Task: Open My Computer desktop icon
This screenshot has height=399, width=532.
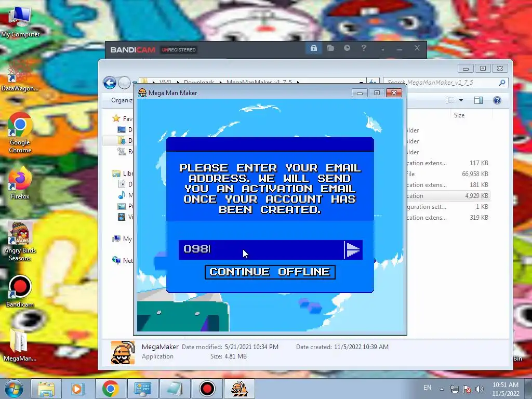Action: tap(20, 22)
